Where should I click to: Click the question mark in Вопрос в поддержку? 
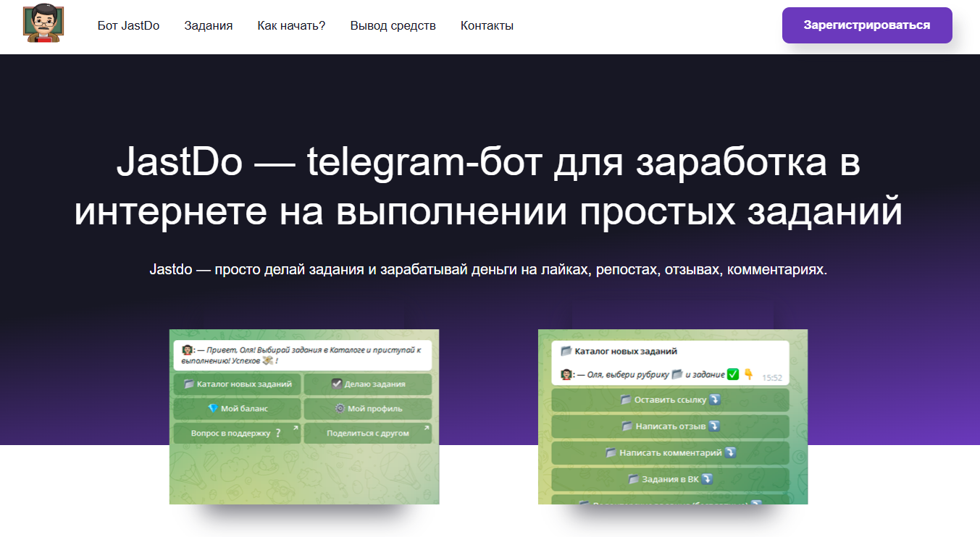(278, 433)
